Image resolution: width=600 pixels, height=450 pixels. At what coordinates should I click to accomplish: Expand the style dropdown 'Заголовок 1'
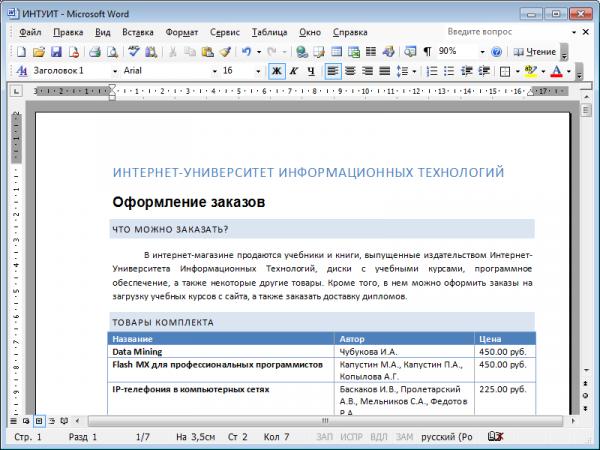click(114, 71)
